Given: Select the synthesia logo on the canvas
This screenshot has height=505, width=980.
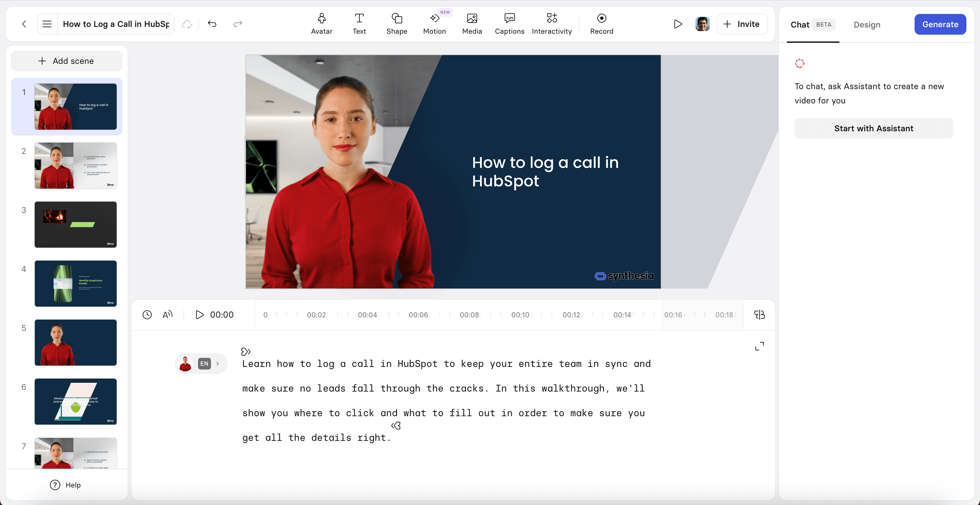Looking at the screenshot, I should tap(624, 276).
